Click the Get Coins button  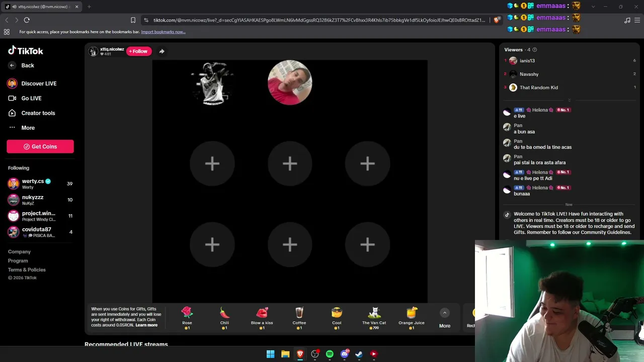point(40,146)
